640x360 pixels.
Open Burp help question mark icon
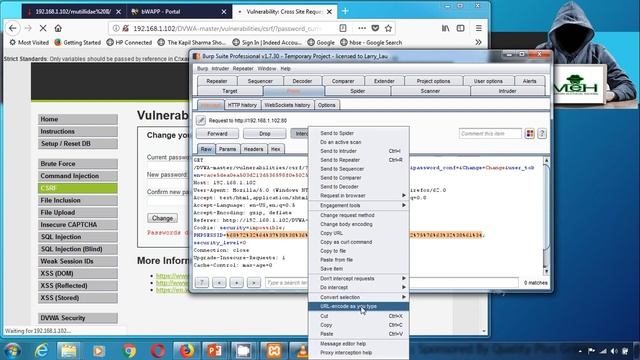542,133
